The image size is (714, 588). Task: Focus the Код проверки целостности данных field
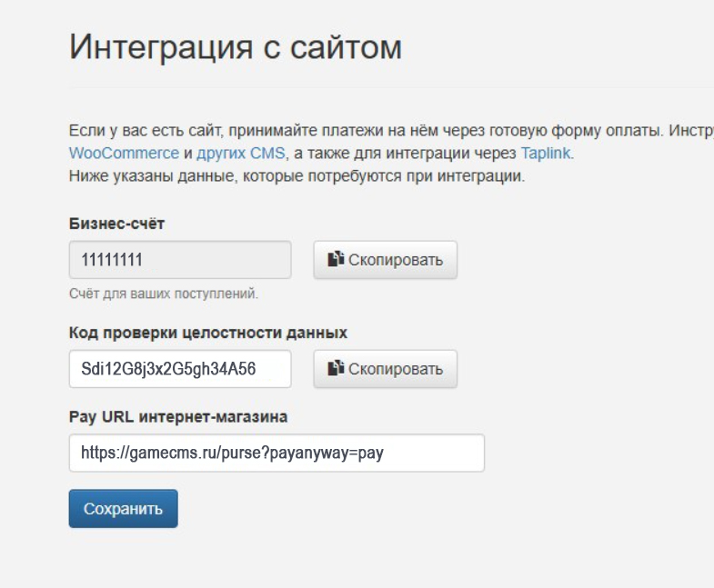(x=180, y=369)
